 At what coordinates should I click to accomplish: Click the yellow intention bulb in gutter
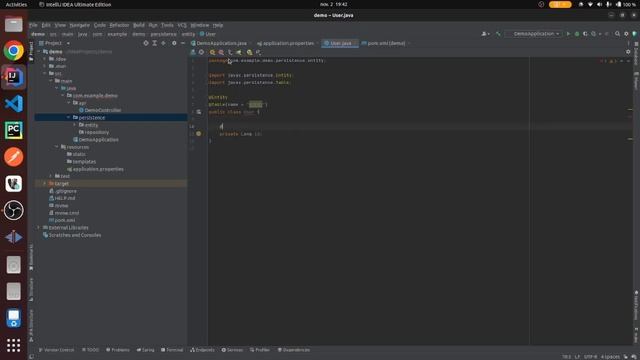pyautogui.click(x=198, y=133)
